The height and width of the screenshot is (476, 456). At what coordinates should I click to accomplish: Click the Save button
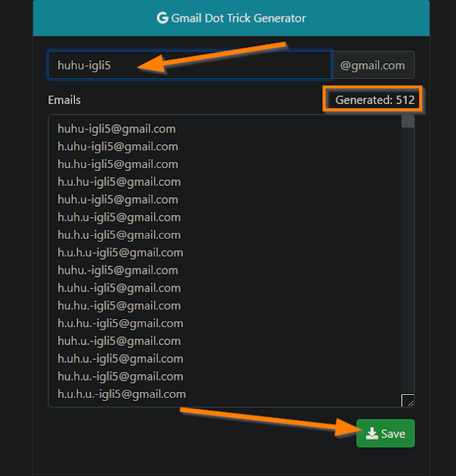click(x=385, y=433)
